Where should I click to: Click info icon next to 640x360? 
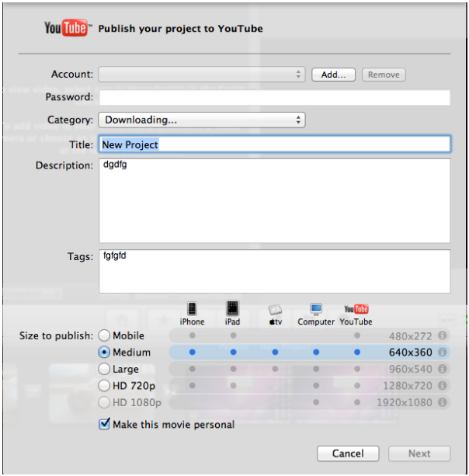tap(443, 352)
